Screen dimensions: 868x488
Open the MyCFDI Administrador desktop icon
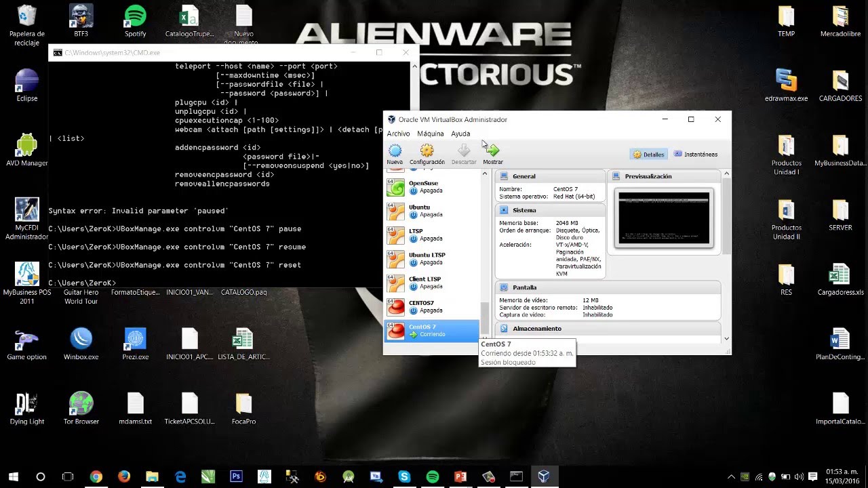click(27, 219)
